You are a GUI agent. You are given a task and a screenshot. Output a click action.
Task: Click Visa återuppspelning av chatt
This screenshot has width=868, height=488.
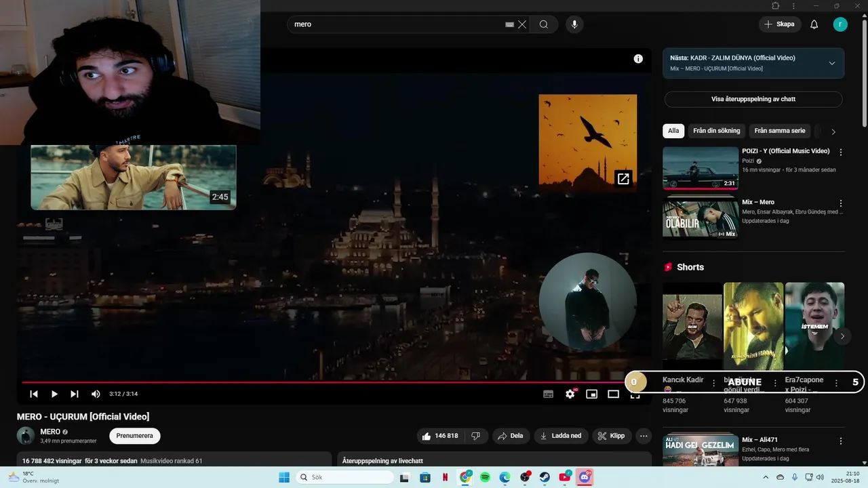click(753, 99)
